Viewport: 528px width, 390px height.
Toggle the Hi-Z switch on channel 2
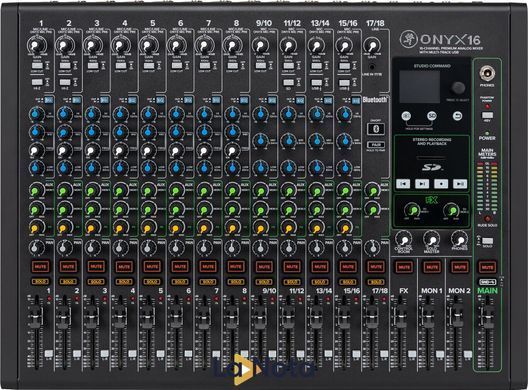(65, 82)
